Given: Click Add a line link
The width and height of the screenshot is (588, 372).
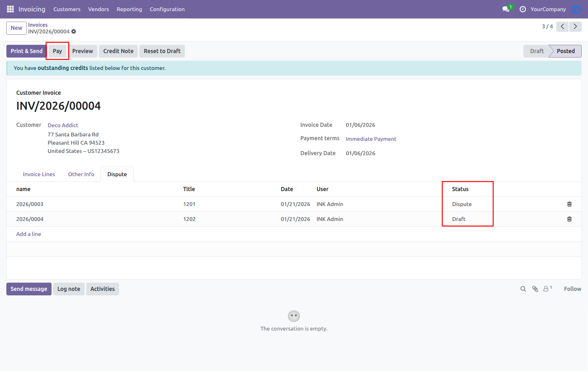Looking at the screenshot, I should (x=29, y=234).
